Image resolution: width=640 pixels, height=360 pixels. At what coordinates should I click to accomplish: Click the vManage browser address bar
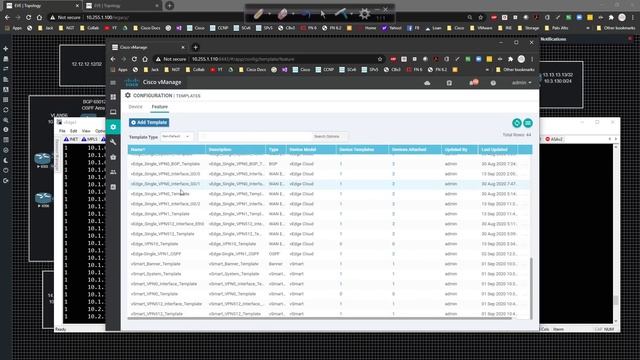pos(282,59)
